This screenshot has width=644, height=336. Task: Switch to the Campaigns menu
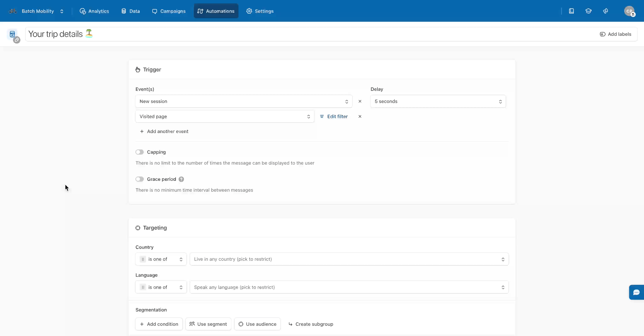(x=169, y=11)
